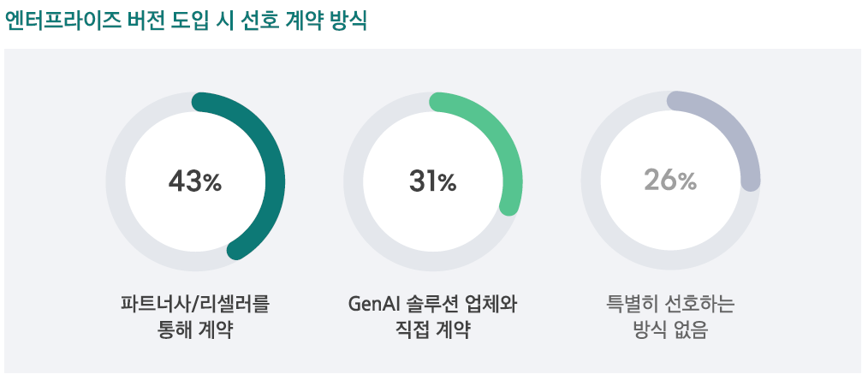
Task: Click the rounded end cap of lavender arc
Action: [751, 182]
